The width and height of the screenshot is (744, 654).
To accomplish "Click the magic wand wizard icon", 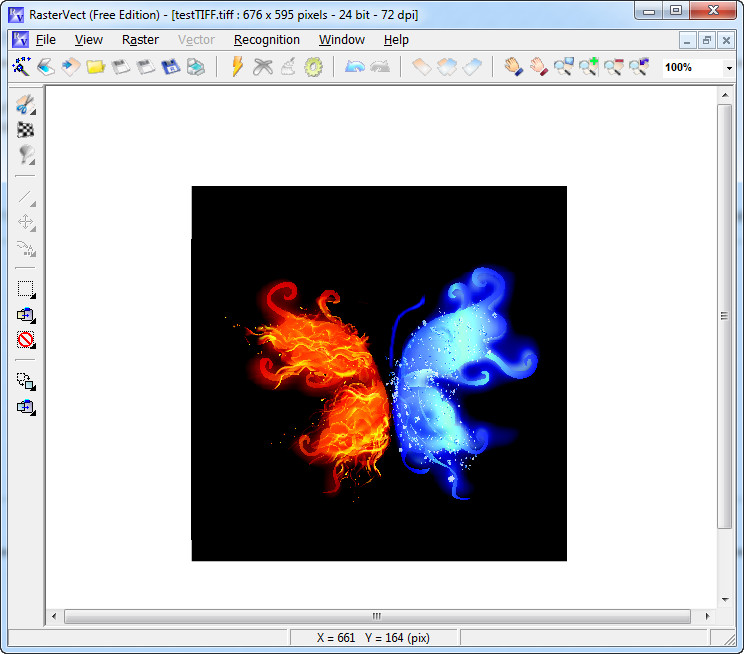I will click(x=21, y=67).
